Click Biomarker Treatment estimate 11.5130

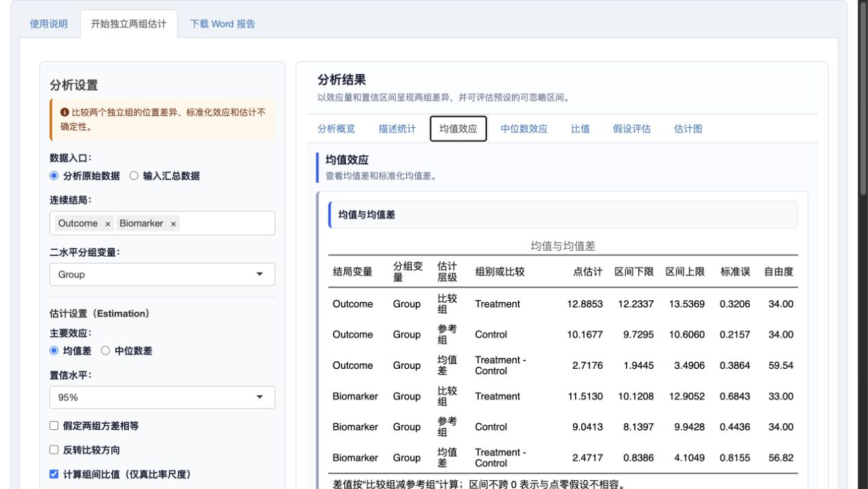(x=585, y=396)
